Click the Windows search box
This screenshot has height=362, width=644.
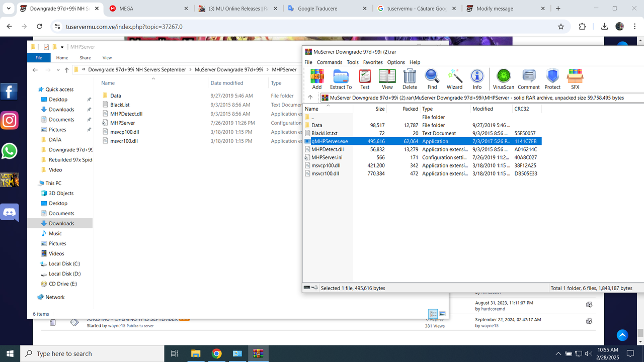pos(93,353)
